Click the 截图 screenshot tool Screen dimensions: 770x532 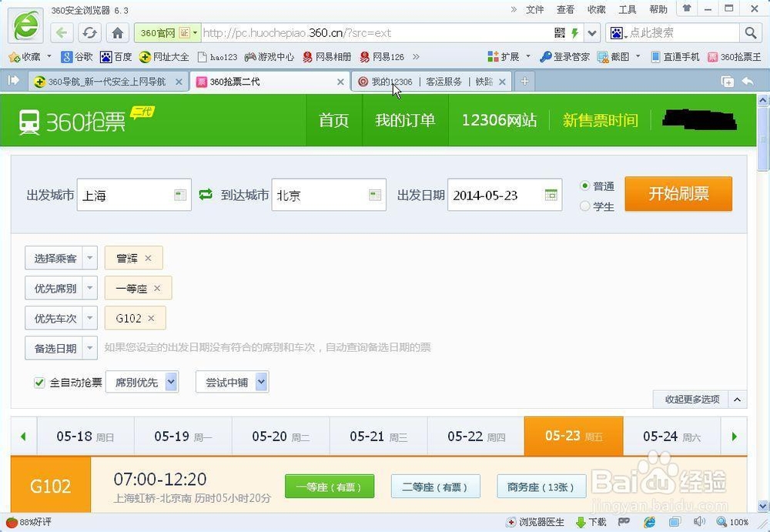tap(614, 57)
